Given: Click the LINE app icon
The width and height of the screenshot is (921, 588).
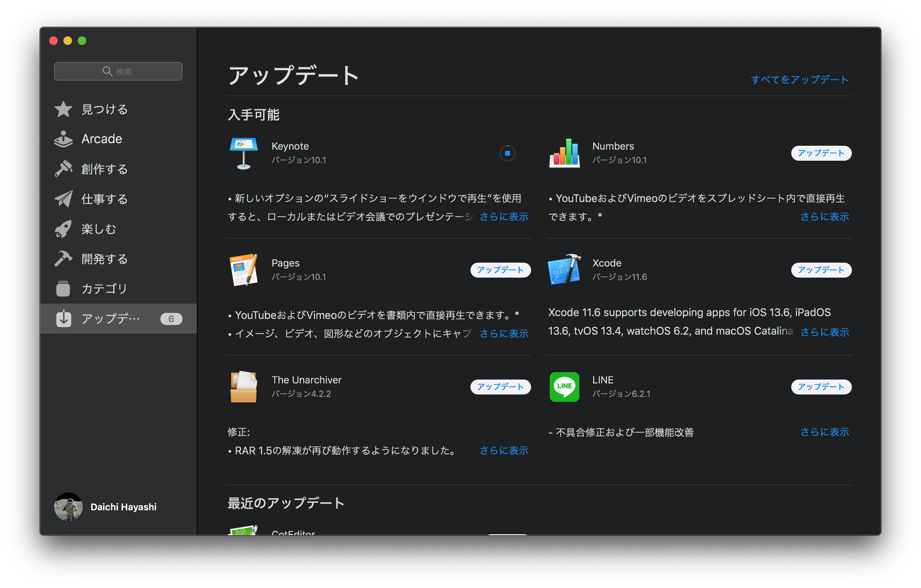Looking at the screenshot, I should pos(565,387).
